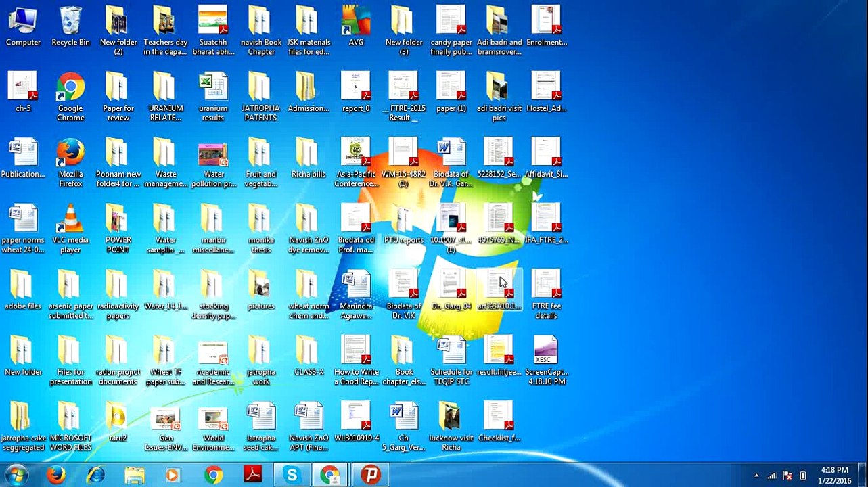Select the navish Book Chapter folder
868x487 pixels.
click(261, 31)
